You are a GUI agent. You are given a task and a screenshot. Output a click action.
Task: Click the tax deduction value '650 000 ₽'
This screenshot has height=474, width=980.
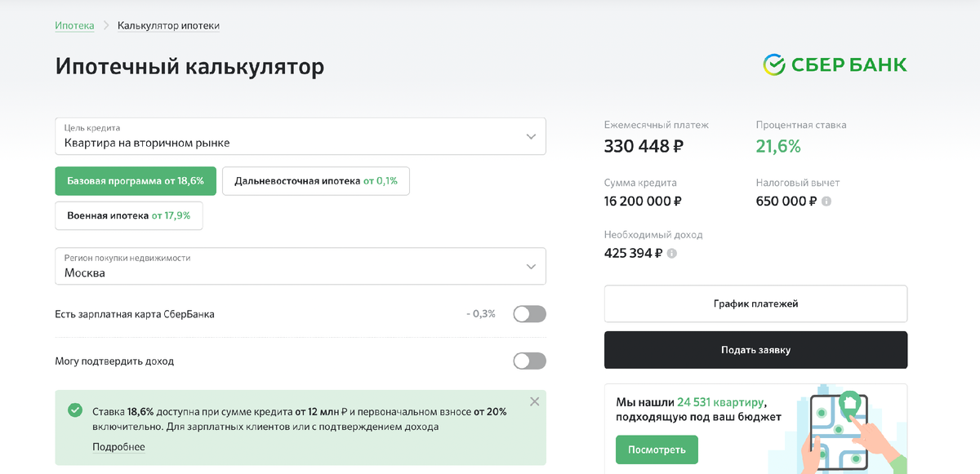coord(786,202)
